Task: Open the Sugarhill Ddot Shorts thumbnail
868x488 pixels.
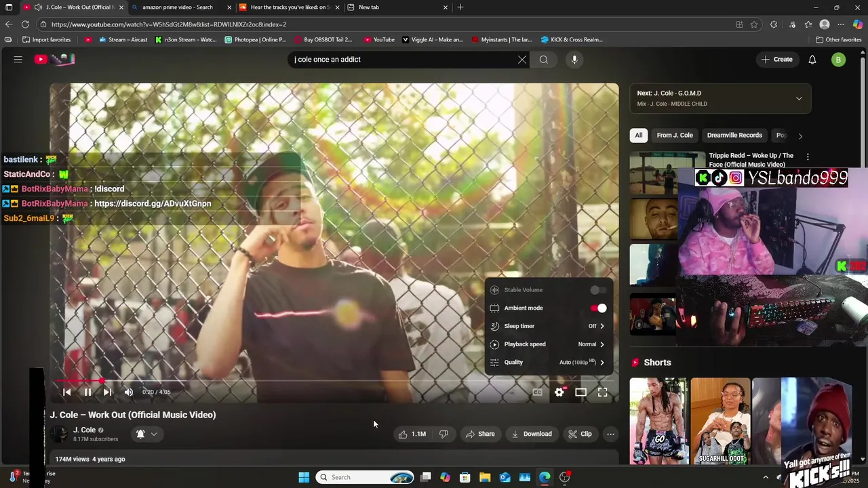Action: (x=720, y=421)
